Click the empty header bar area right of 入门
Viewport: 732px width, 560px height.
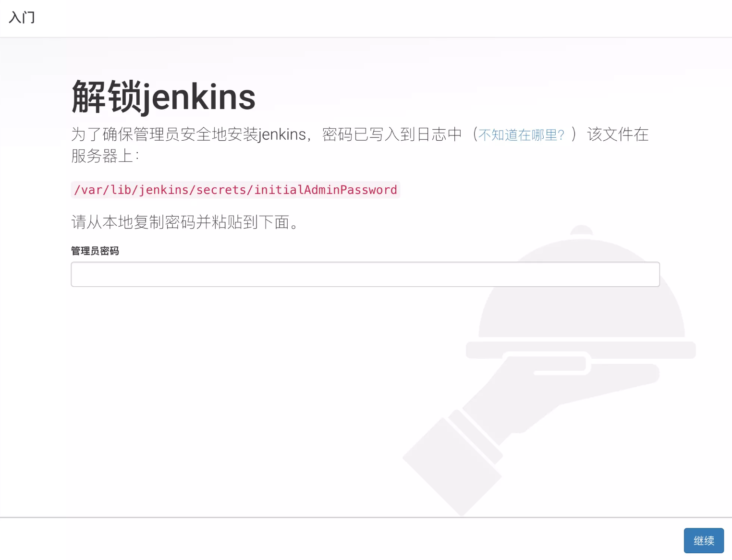click(x=384, y=18)
